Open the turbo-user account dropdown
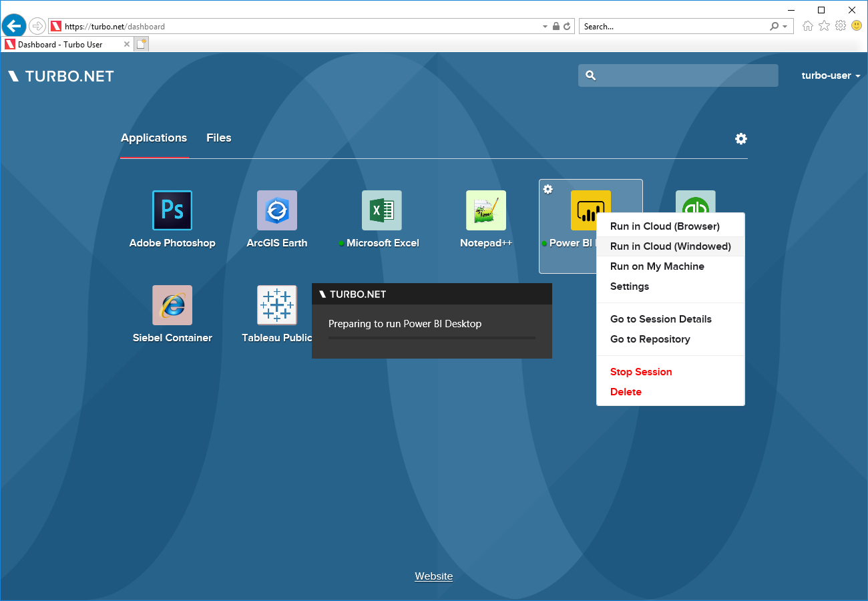 tap(830, 75)
